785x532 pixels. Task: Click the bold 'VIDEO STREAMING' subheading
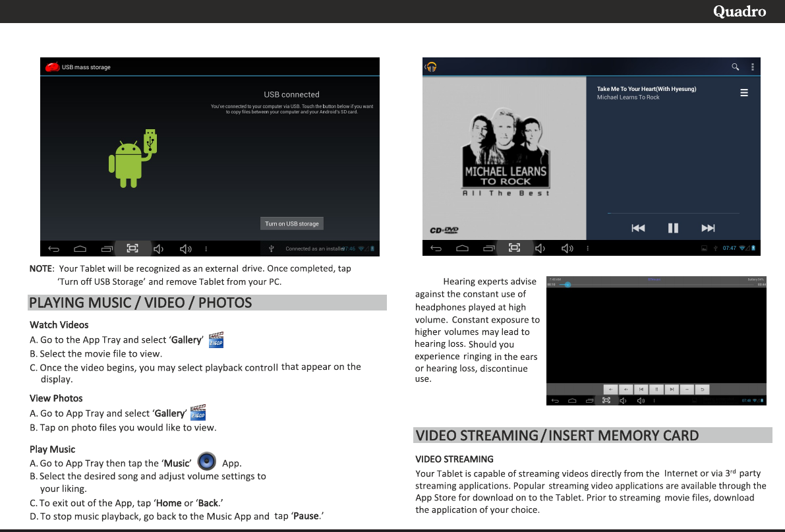click(x=455, y=459)
